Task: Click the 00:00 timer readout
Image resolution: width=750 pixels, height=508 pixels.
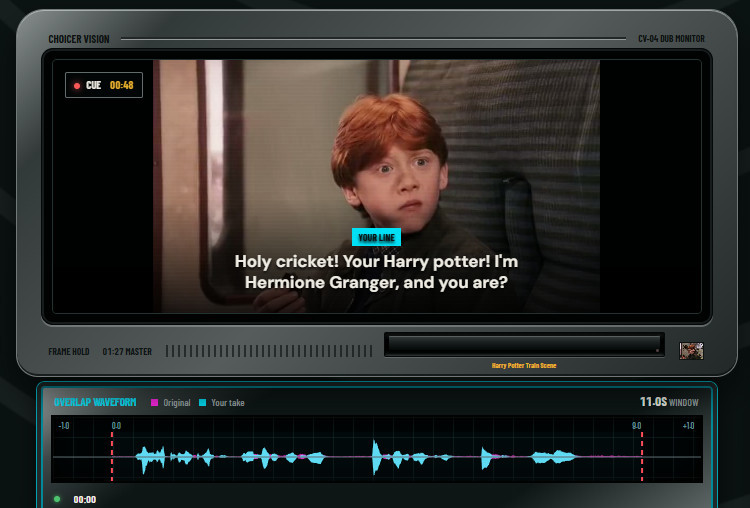Action: pyautogui.click(x=85, y=500)
